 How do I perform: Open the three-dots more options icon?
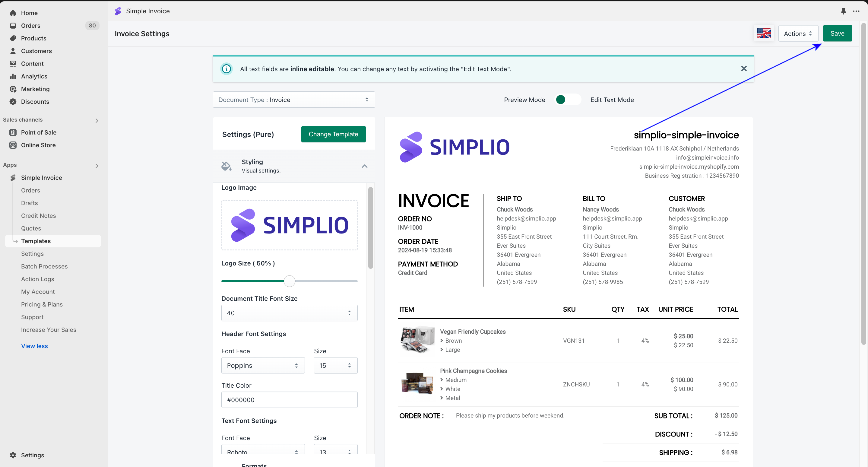pos(856,11)
